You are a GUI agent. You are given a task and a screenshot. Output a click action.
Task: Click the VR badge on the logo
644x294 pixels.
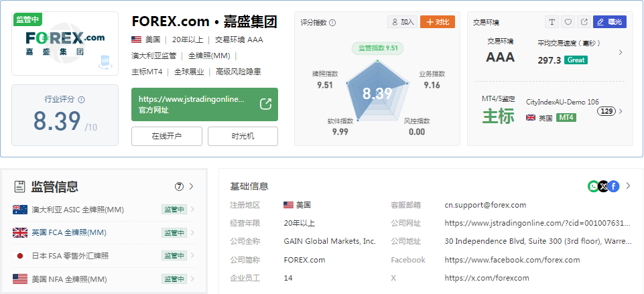tap(104, 62)
